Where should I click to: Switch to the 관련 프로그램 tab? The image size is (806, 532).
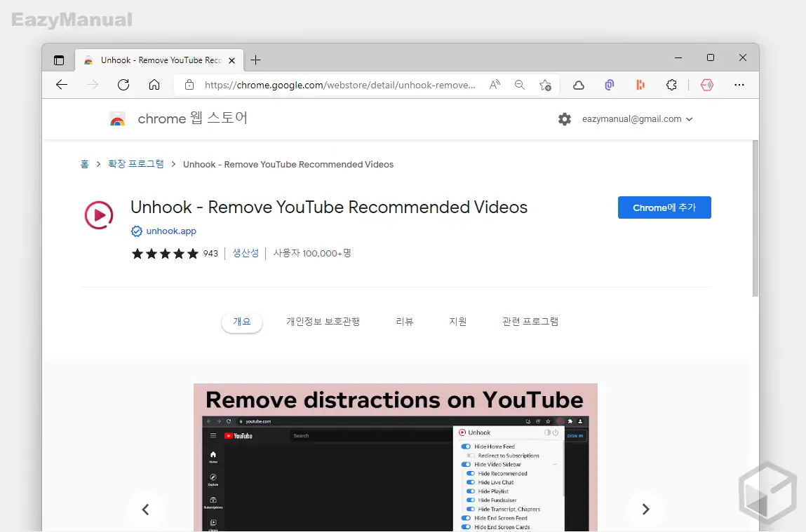(530, 322)
